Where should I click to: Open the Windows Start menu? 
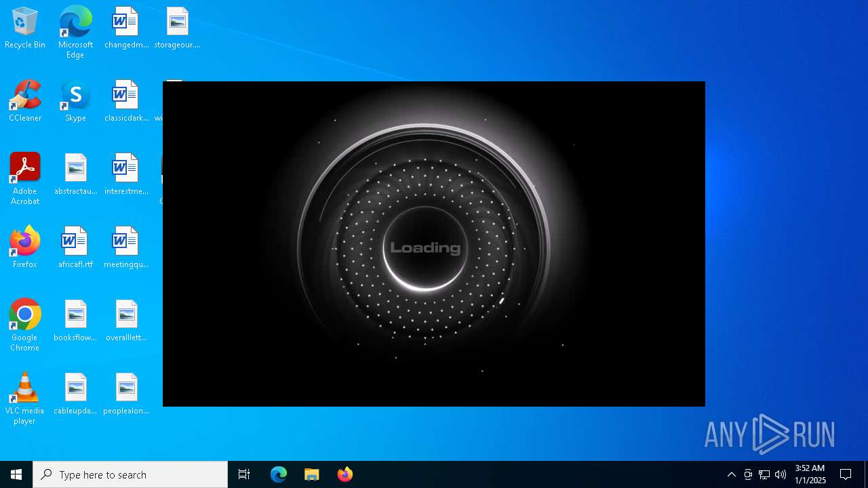click(x=16, y=474)
